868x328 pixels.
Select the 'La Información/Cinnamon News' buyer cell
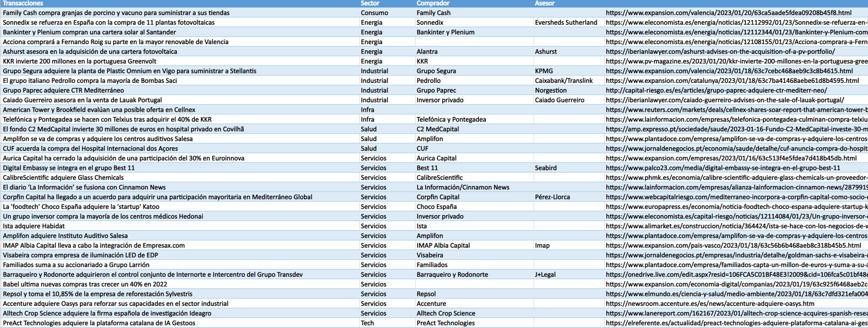474,187
